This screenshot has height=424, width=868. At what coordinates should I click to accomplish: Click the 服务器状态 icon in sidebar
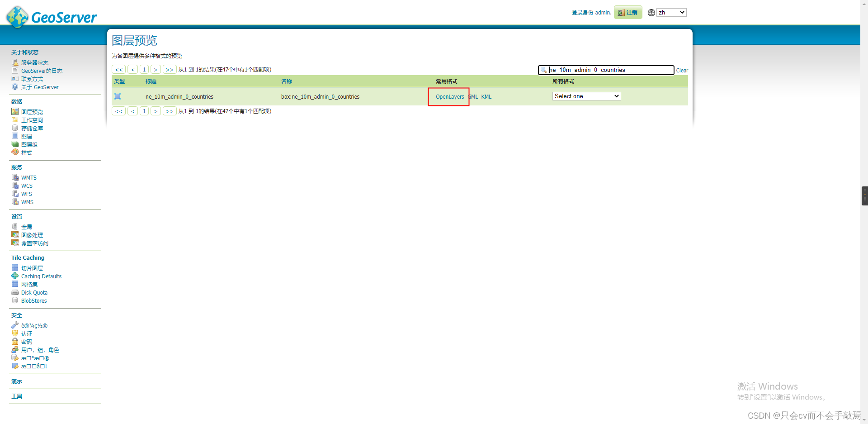[x=15, y=62]
